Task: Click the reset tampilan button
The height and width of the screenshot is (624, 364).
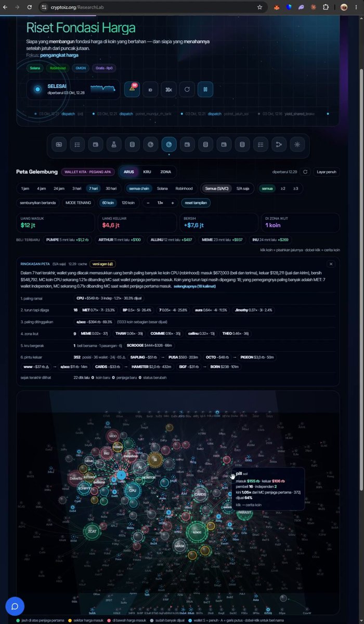Action: (196, 203)
